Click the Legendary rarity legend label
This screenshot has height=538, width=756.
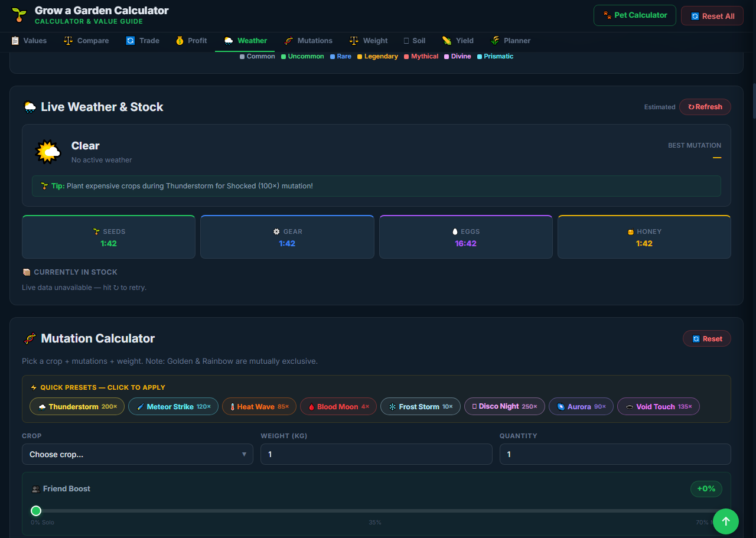377,56
